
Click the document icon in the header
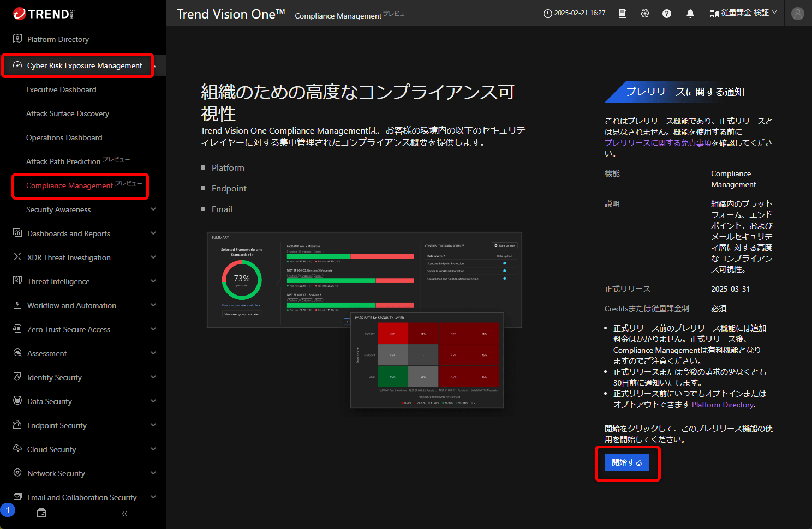point(623,14)
